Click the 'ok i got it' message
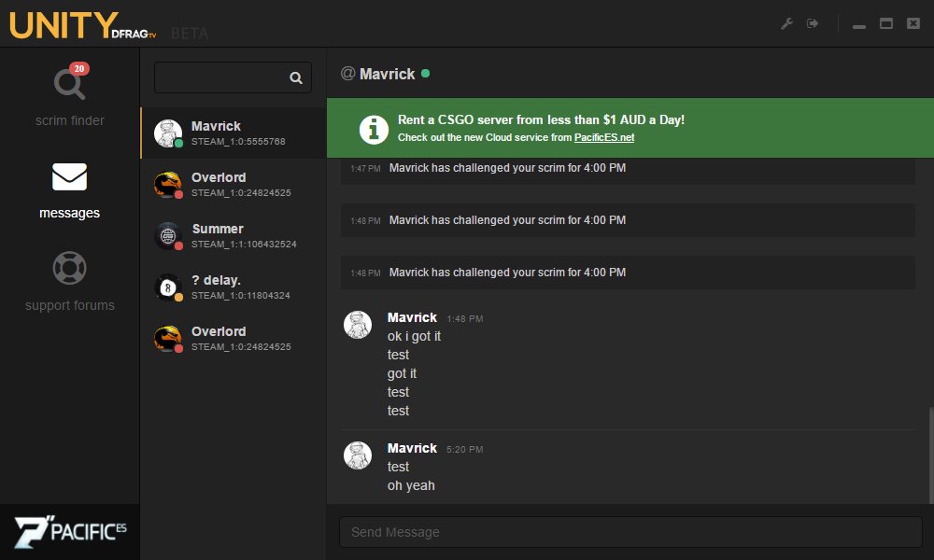Viewport: 934px width, 560px height. 414,336
